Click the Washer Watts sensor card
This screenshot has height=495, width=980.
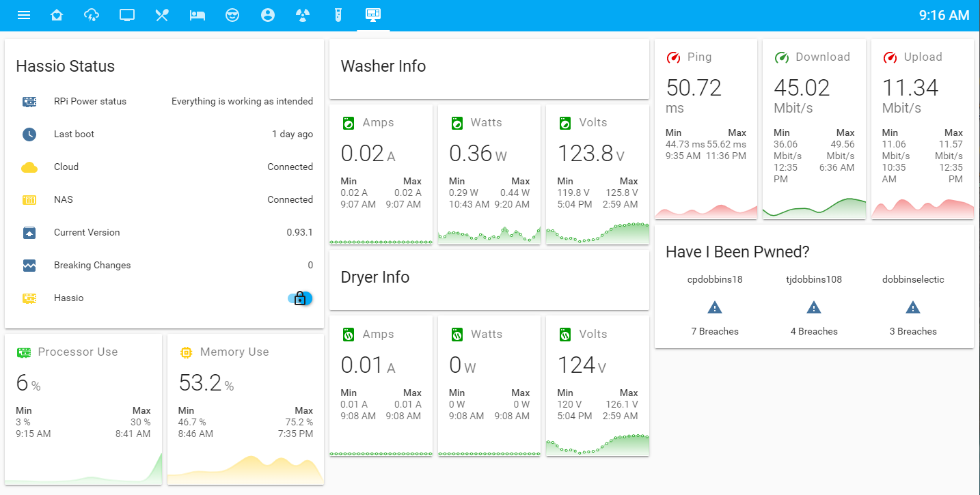click(489, 174)
